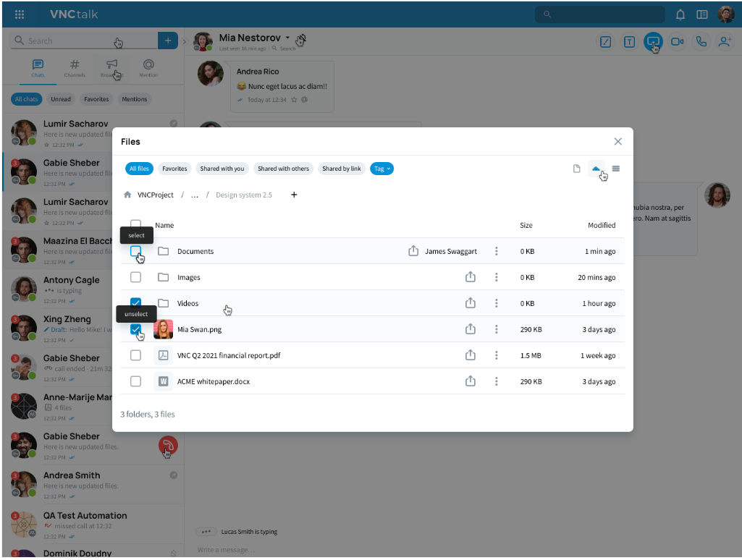Click the home icon in breadcrumb

pyautogui.click(x=127, y=195)
